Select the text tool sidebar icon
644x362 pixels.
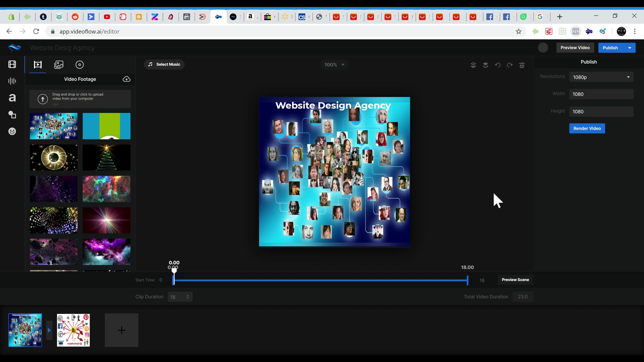(x=12, y=98)
